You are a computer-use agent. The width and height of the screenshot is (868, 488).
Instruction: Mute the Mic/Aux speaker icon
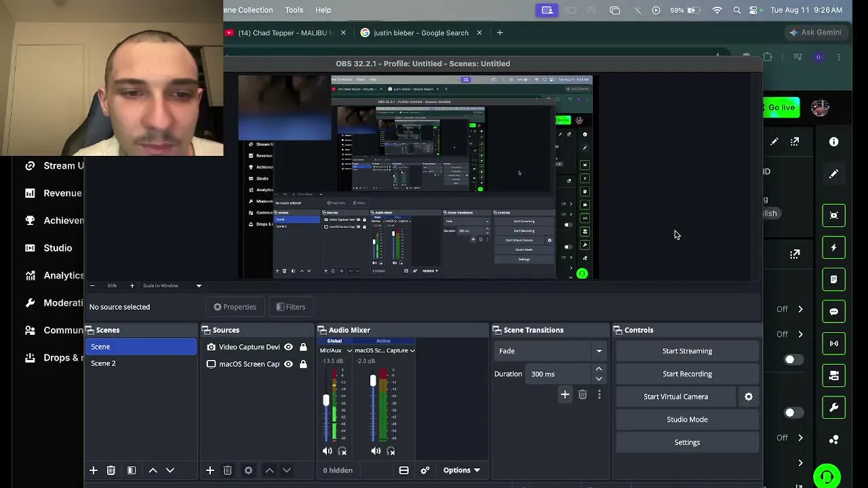point(328,451)
